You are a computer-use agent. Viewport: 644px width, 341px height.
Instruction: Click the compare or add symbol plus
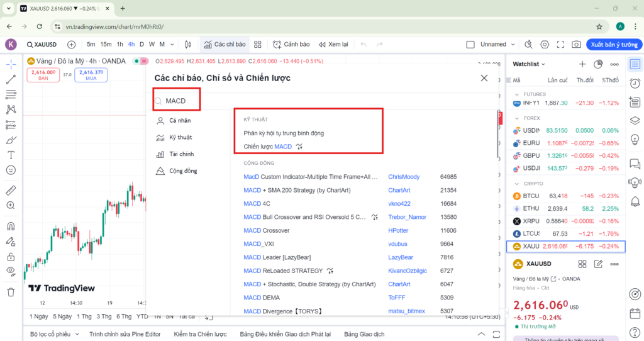[71, 45]
